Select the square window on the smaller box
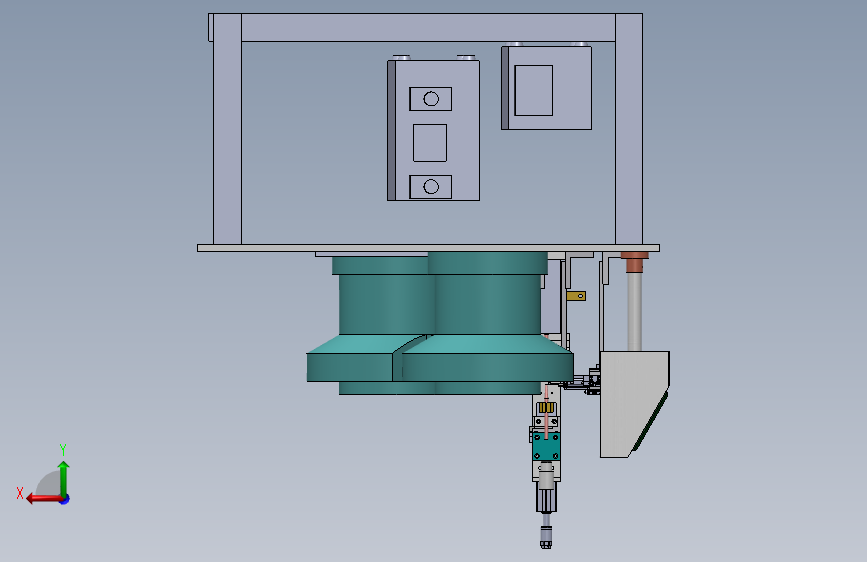 (534, 91)
